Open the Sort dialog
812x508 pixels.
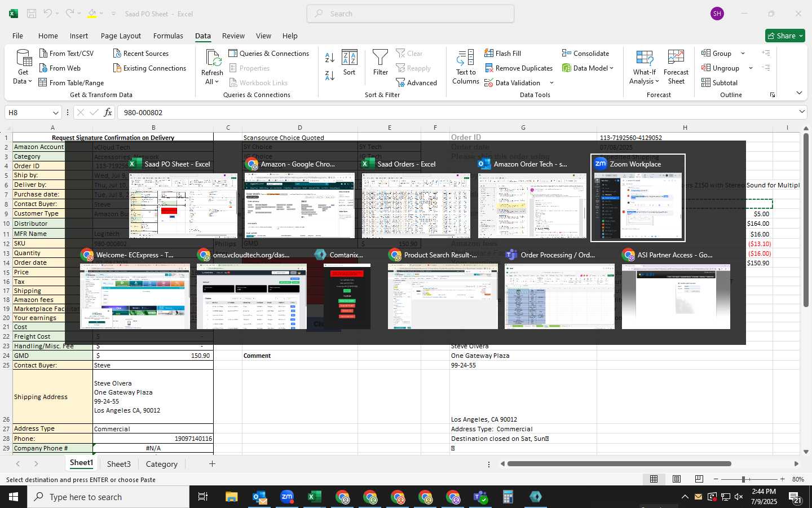pyautogui.click(x=350, y=63)
